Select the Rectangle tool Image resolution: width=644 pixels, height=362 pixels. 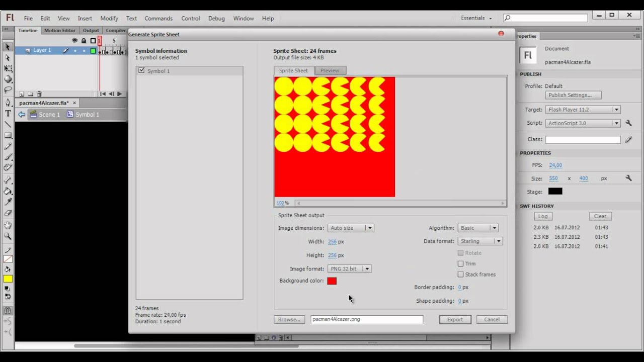pos(8,135)
